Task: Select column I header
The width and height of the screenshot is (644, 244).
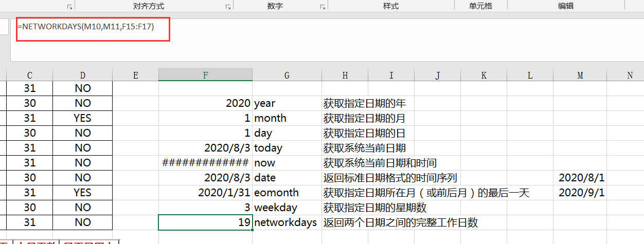Action: point(391,75)
